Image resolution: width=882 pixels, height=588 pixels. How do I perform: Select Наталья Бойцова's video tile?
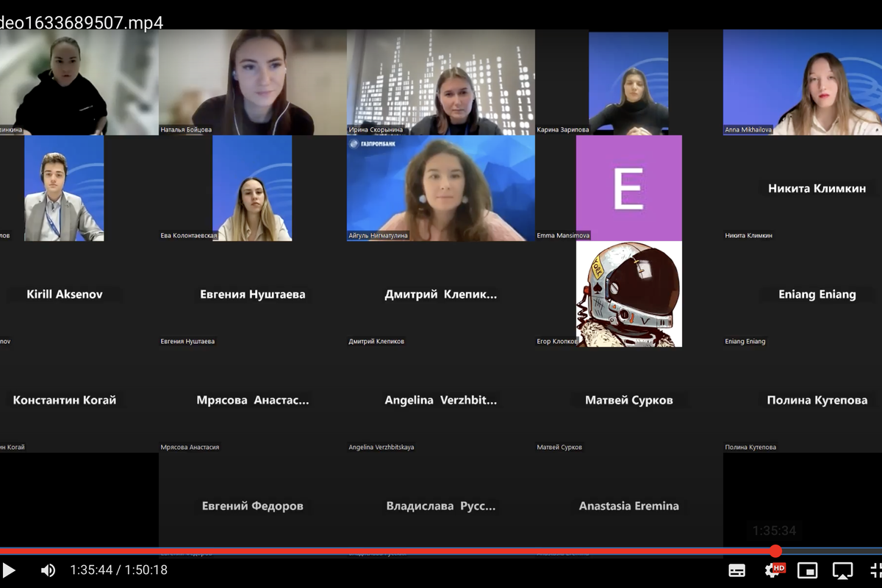[x=252, y=82]
